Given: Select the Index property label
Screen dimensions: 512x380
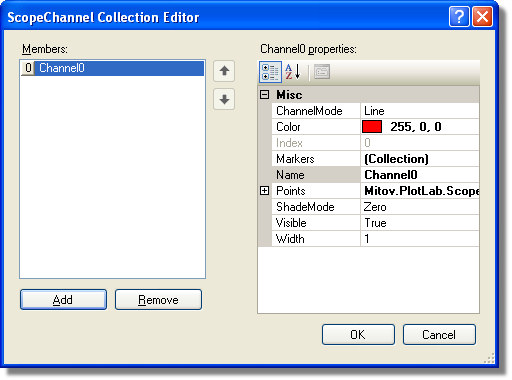Looking at the screenshot, I should (x=289, y=143).
